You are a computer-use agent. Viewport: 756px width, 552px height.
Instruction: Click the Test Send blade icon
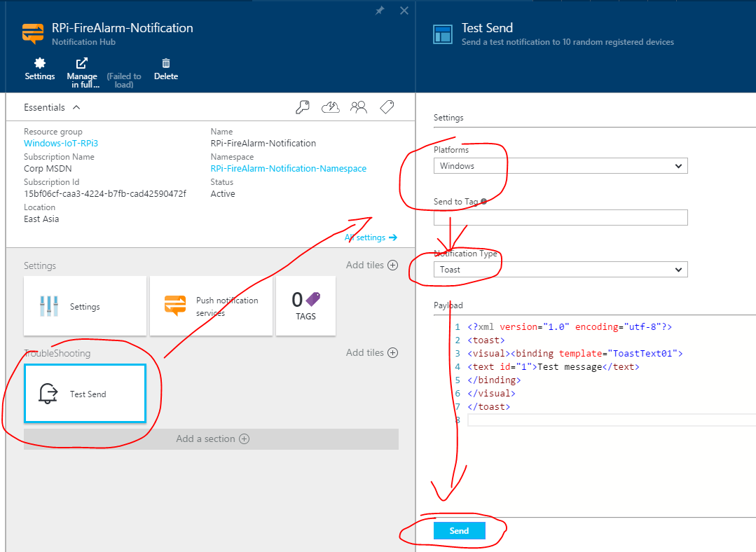443,34
